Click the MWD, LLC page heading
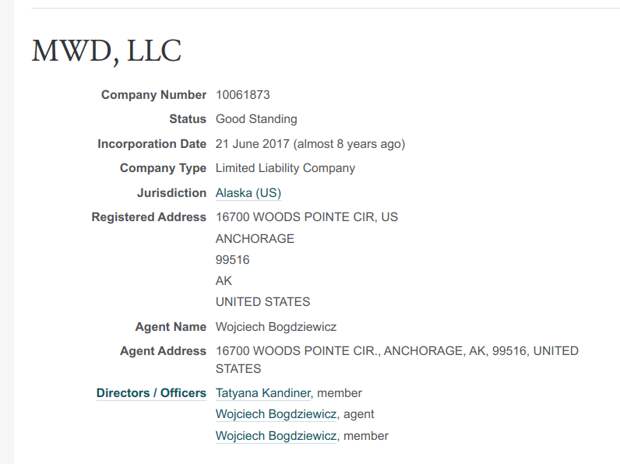 (107, 51)
